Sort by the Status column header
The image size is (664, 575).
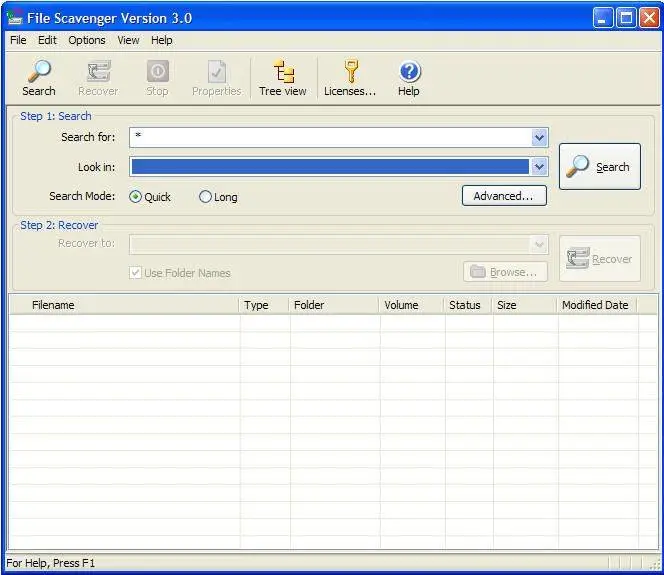(x=468, y=305)
